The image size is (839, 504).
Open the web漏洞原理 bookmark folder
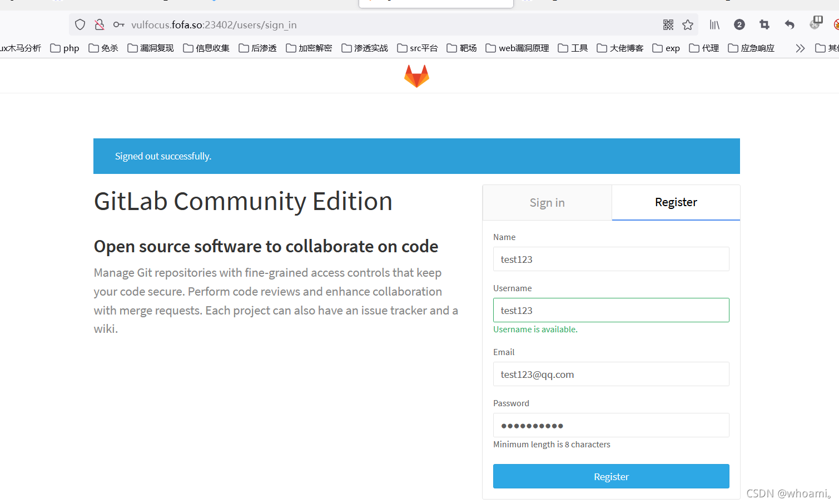coord(517,48)
